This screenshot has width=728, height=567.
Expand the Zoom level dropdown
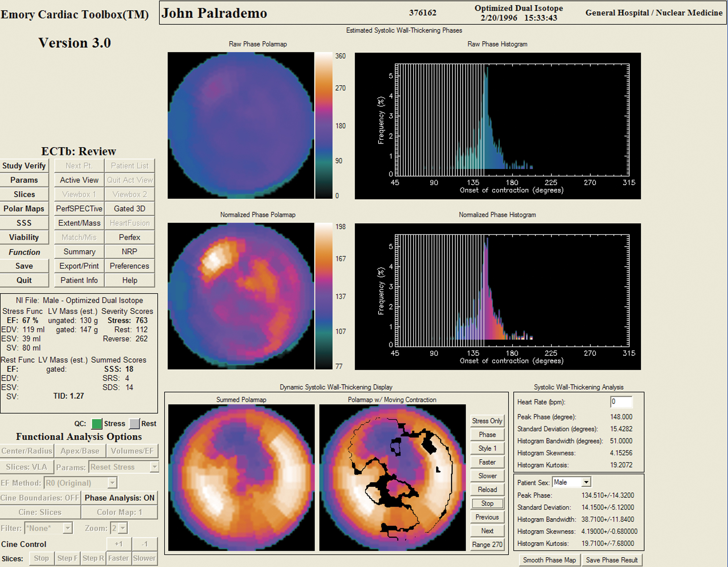(x=123, y=528)
